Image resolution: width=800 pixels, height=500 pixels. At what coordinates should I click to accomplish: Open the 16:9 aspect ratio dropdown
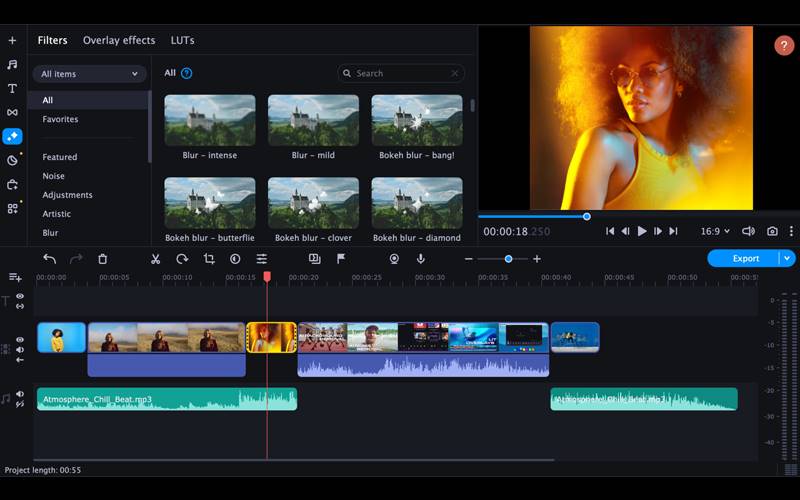click(715, 231)
